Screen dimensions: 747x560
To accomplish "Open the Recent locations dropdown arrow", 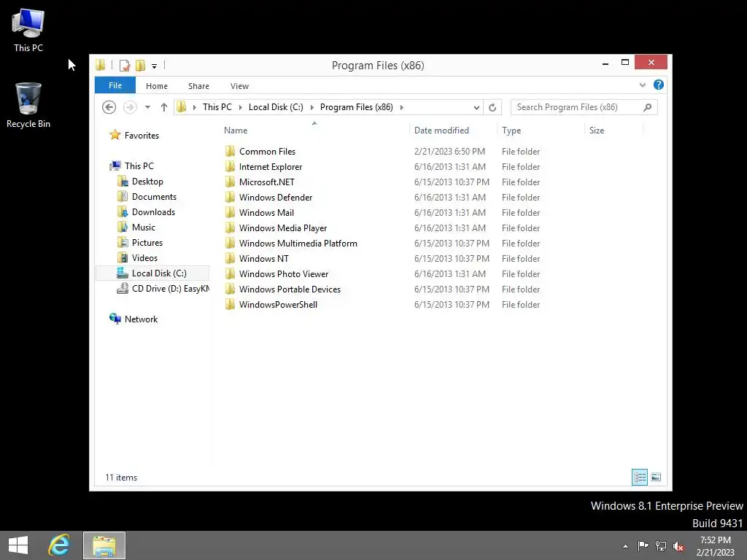I will [147, 107].
